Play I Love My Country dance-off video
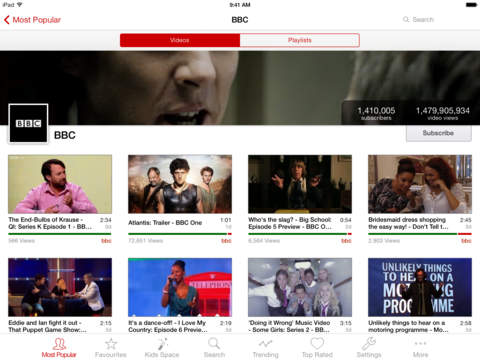The width and height of the screenshot is (480, 360). tap(180, 287)
